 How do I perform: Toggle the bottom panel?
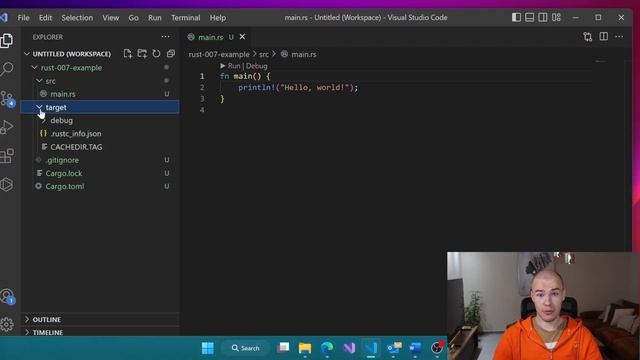click(529, 18)
